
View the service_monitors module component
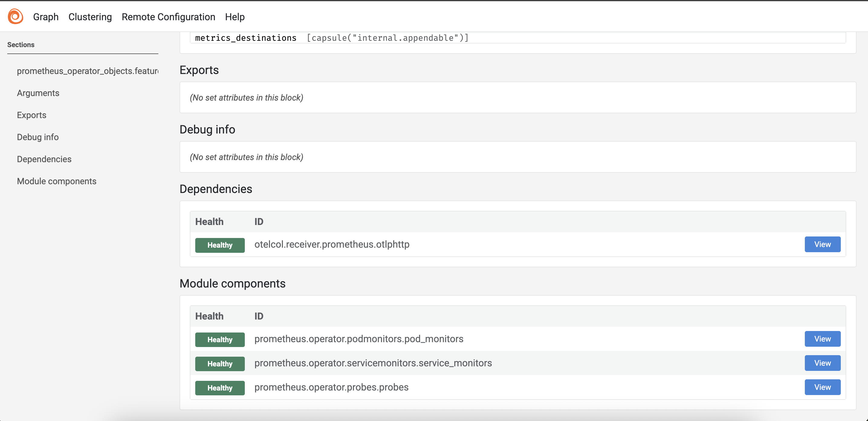click(822, 363)
